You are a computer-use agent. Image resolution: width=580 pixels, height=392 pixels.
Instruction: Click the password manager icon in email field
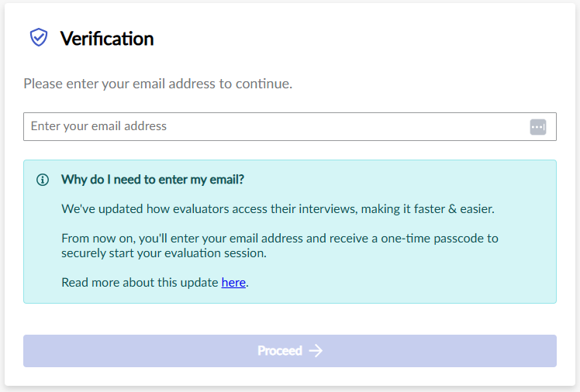(x=538, y=127)
